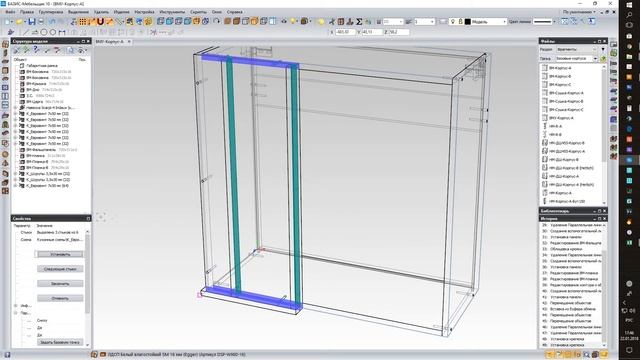Screen dimensions: 640x360
Task: Click history entry 42 Перемещение объектов
Action: pyautogui.click(x=571, y=303)
